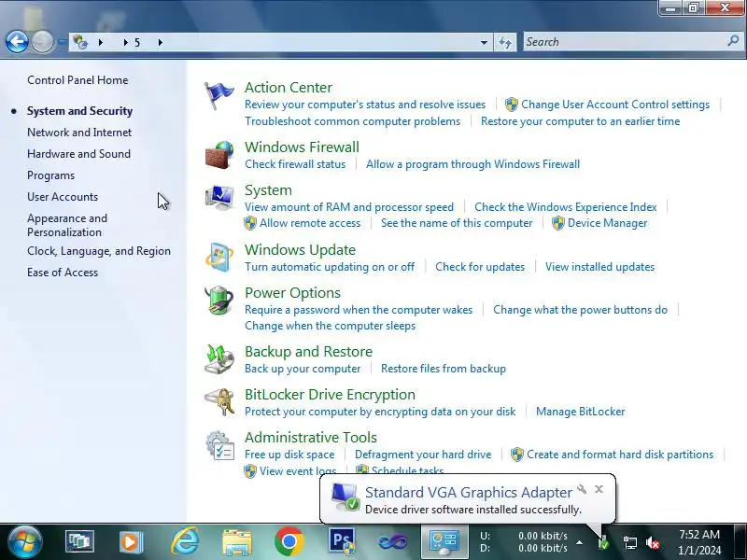Click Check for updates
Viewport: 747px width, 560px height.
coord(480,267)
